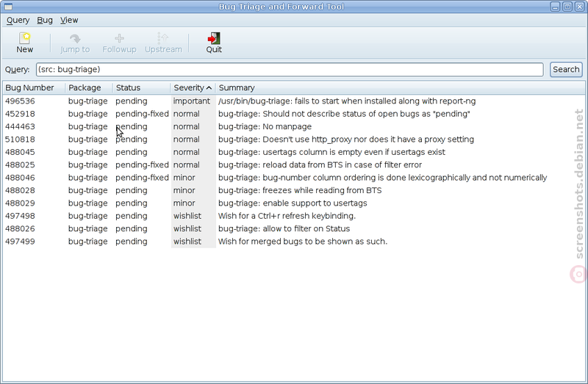
Task: Click wishlist severity of bug 497498
Action: pos(187,216)
